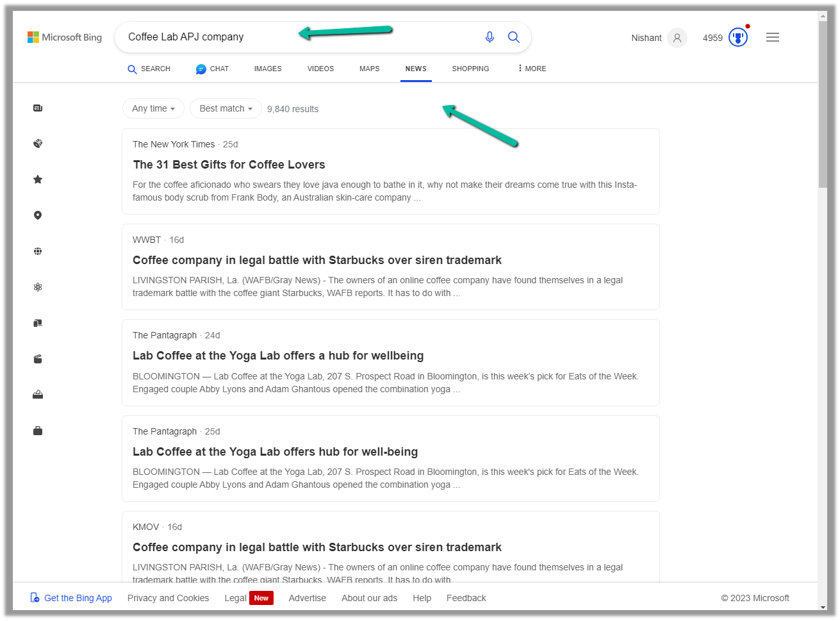Switch to the CHAT tab
Image resolution: width=840 pixels, height=621 pixels.
pyautogui.click(x=212, y=69)
